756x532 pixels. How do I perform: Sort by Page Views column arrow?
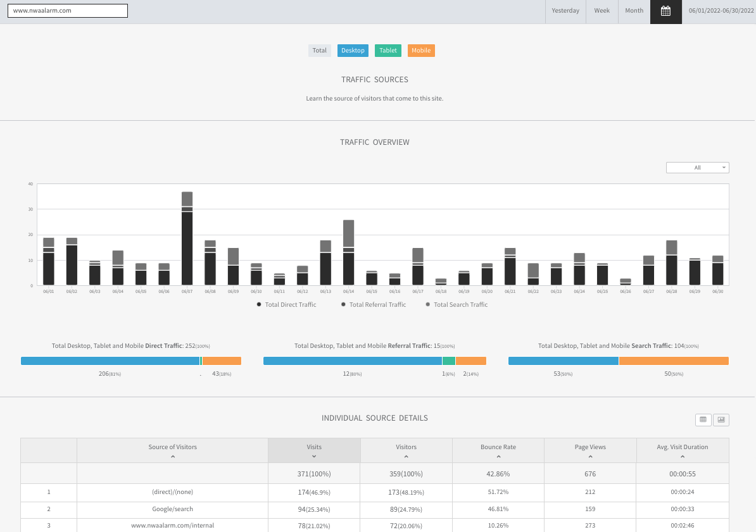pos(590,457)
